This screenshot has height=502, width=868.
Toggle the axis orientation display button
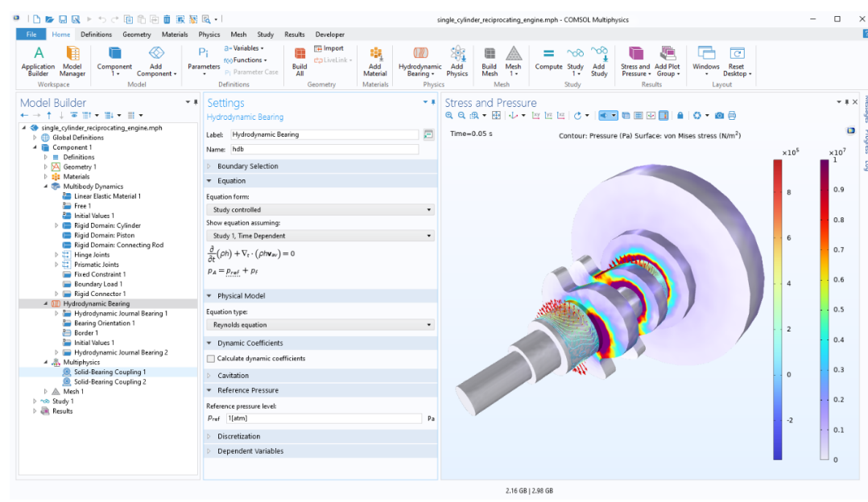tap(651, 116)
